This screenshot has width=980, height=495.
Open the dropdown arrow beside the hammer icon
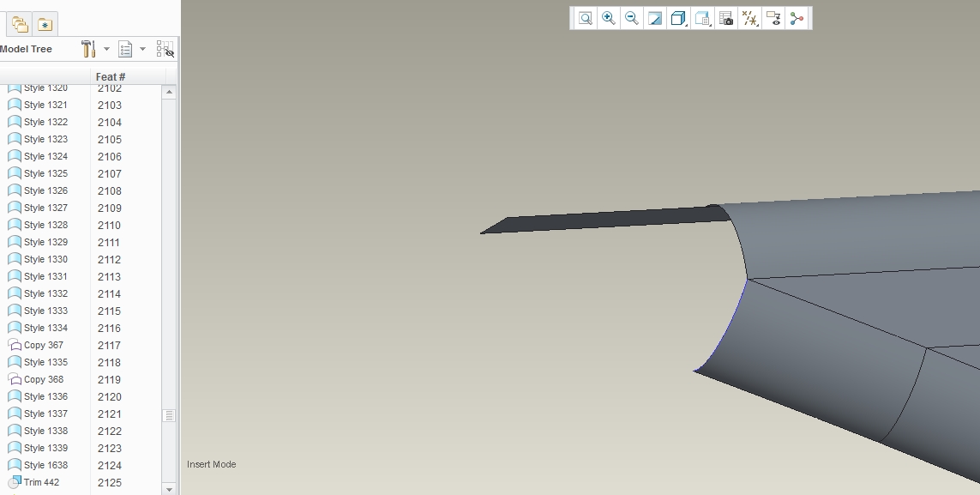point(106,49)
